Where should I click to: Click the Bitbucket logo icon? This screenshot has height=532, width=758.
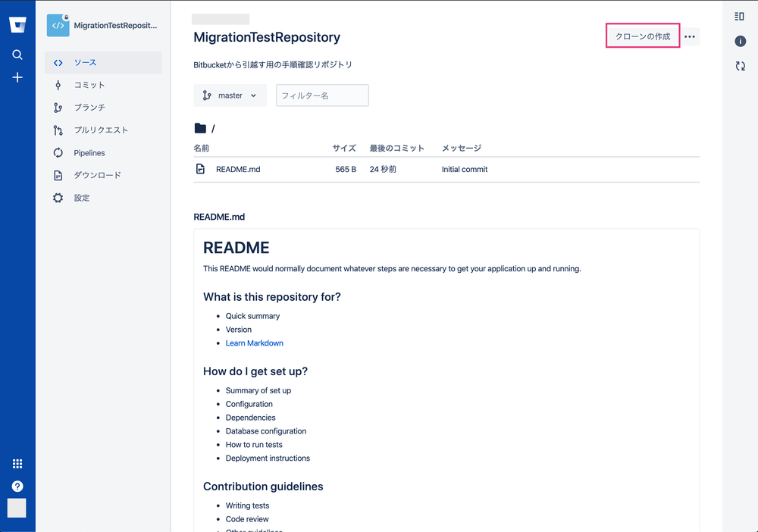(17, 25)
